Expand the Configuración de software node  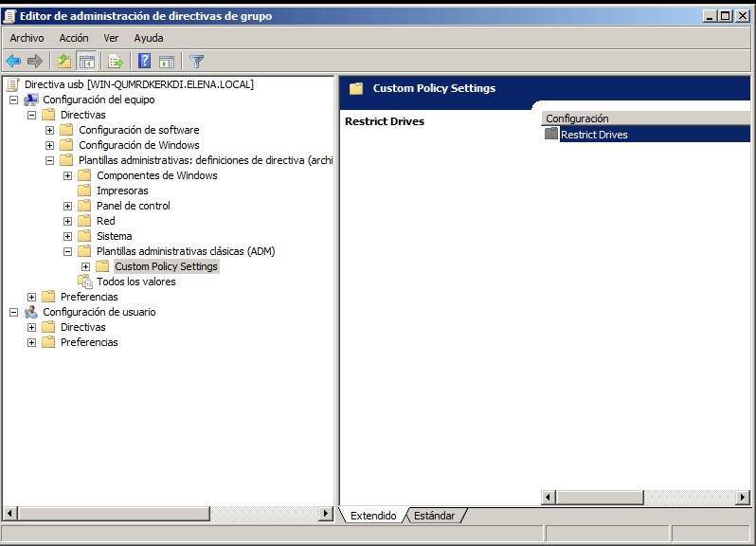[x=50, y=130]
